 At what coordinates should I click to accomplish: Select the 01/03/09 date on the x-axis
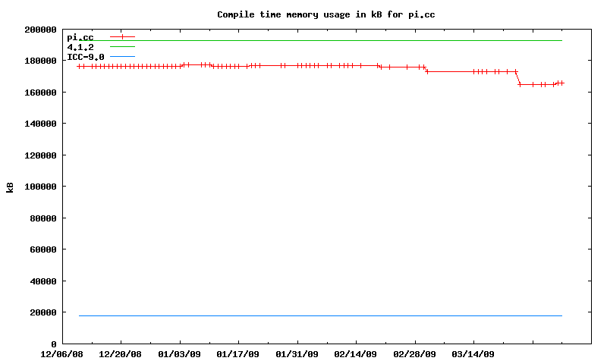[180, 354]
